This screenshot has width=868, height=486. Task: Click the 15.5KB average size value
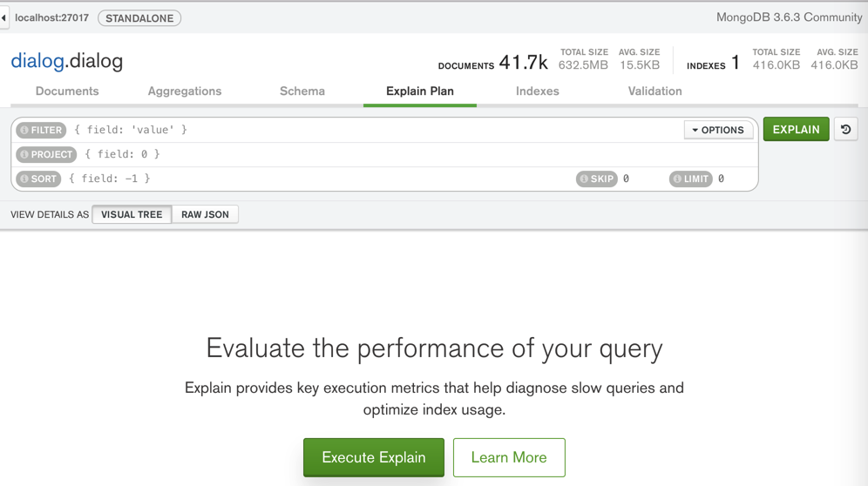click(x=640, y=64)
